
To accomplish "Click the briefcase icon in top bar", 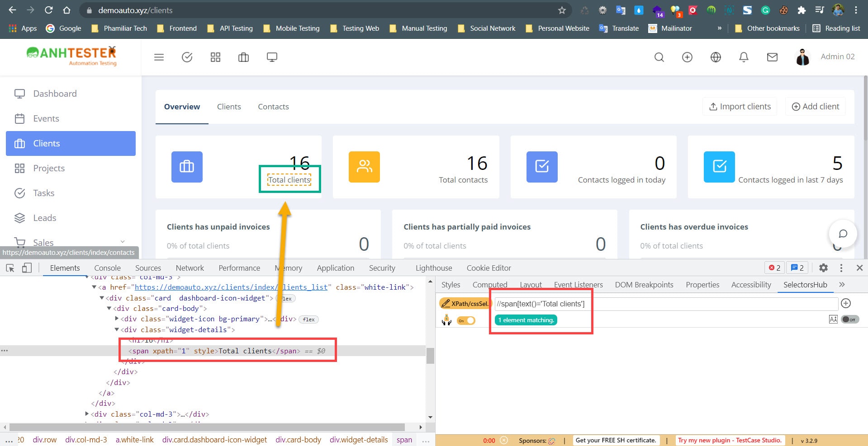I will (x=243, y=57).
